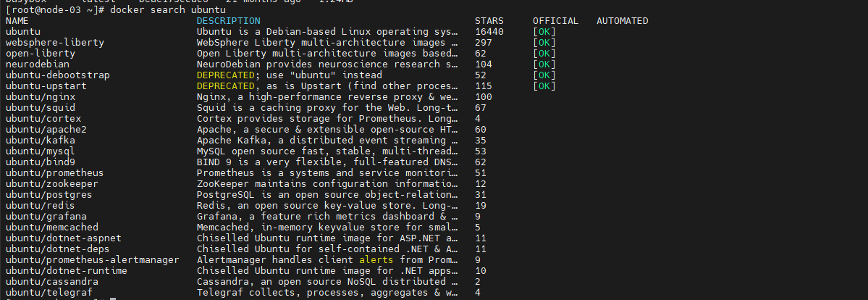Click the [OK] official mark for neurodebian
Image resolution: width=868 pixels, height=300 pixels.
point(544,64)
